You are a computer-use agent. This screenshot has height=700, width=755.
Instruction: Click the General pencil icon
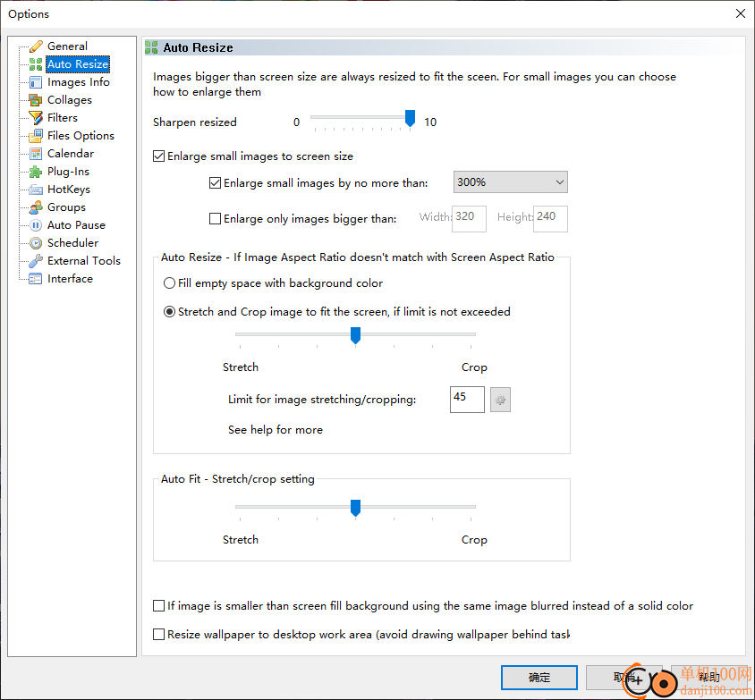click(36, 46)
